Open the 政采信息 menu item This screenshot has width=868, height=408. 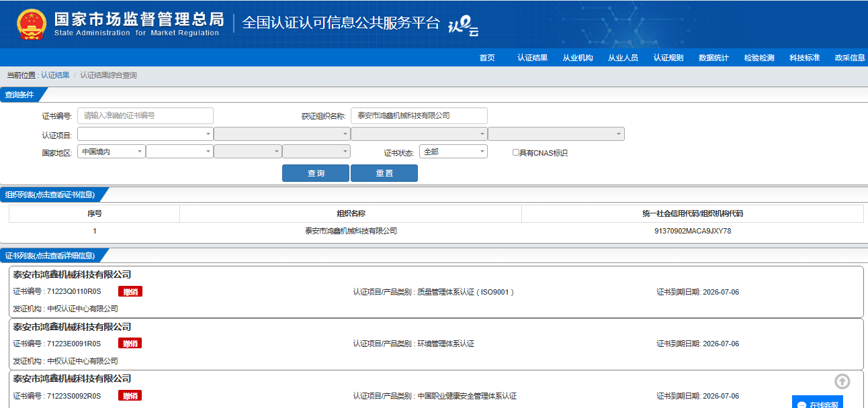850,58
